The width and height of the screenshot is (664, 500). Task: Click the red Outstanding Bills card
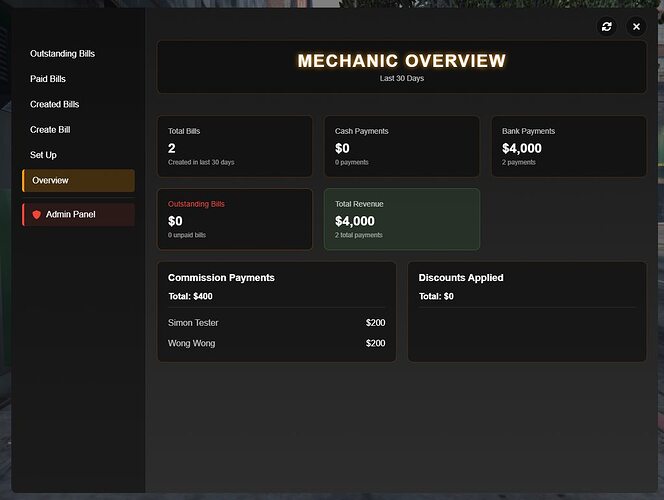235,219
